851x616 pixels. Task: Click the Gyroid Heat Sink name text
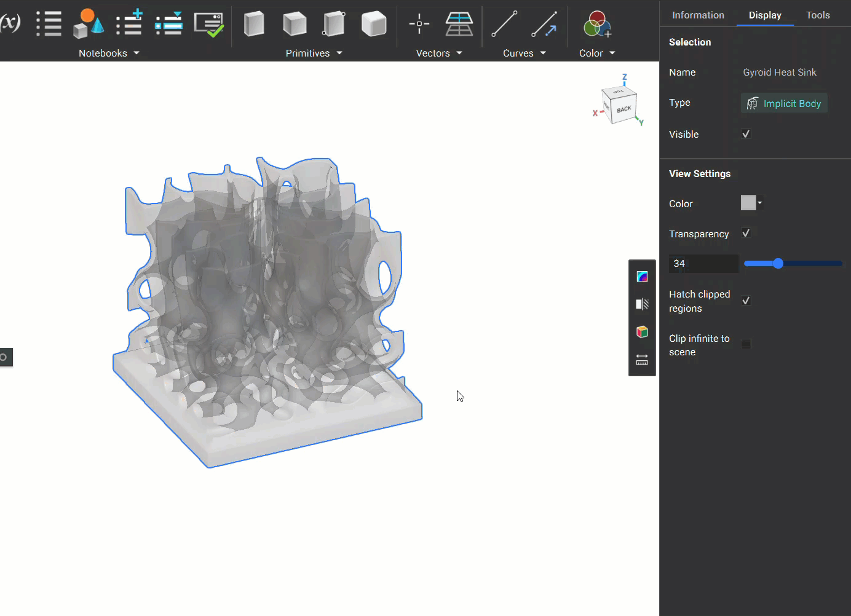(x=780, y=73)
